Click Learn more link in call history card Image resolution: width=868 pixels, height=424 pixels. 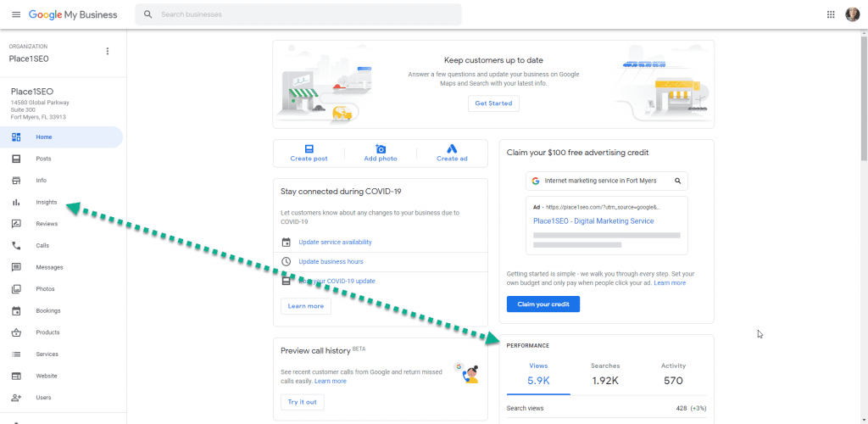pos(330,382)
